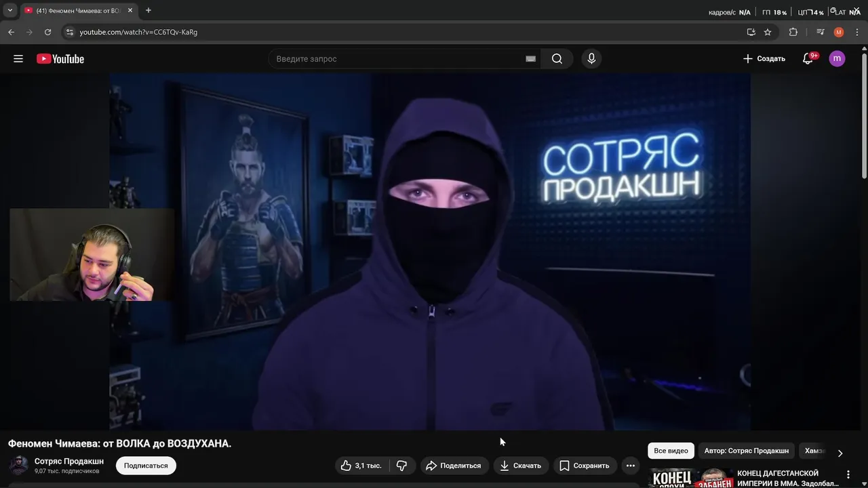Expand the tab search dropdown arrow
Screen dimensions: 868x488
[x=10, y=10]
